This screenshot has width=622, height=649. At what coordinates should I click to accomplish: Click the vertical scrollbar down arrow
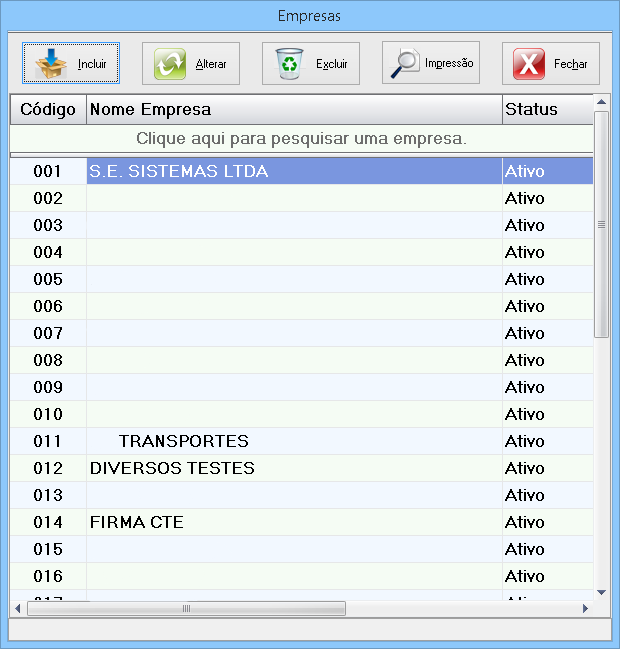coord(601,592)
